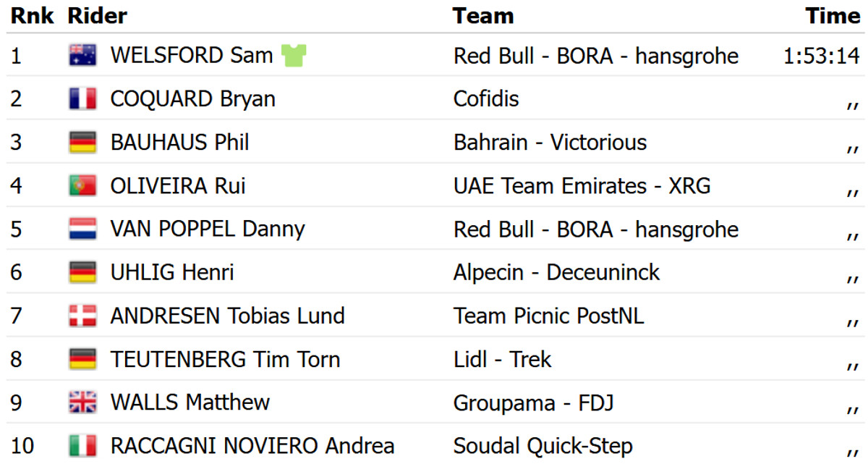Click the Danish flag beside Andresen
Screen dimensions: 868x464
point(82,316)
